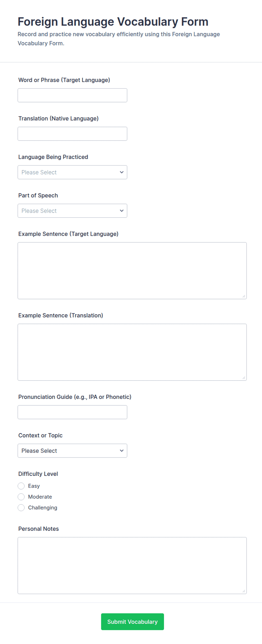The height and width of the screenshot is (644, 262).
Task: Open the Language Being Practiced dropdown
Action: click(x=72, y=172)
